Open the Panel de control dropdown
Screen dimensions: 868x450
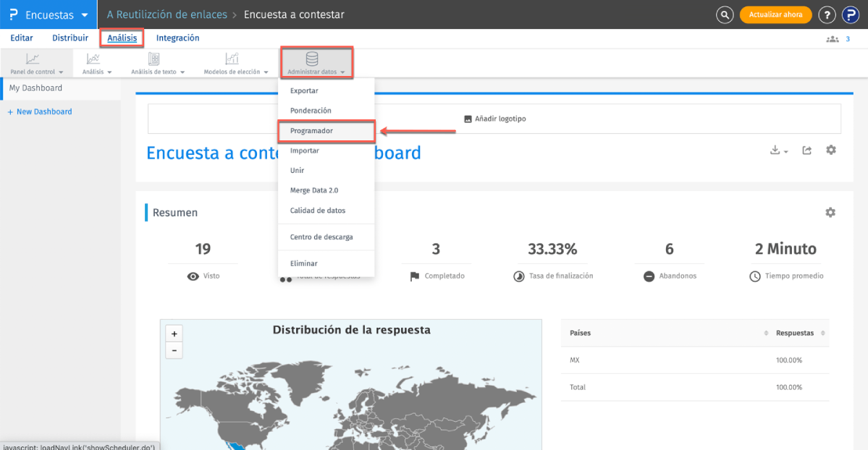[36, 63]
